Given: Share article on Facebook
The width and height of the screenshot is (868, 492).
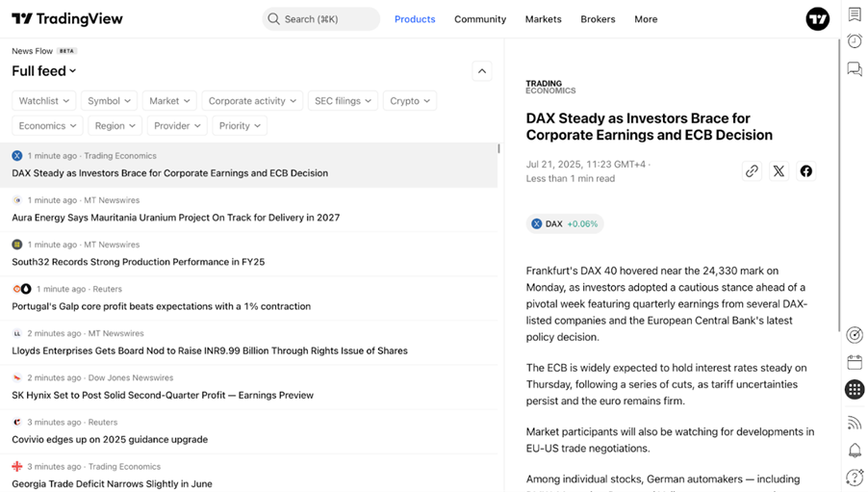Looking at the screenshot, I should tap(806, 171).
